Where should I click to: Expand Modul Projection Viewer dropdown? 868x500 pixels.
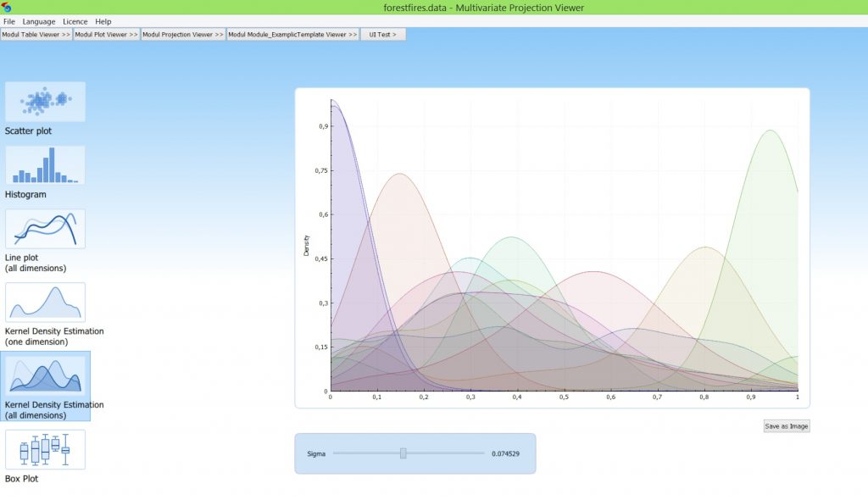[183, 35]
